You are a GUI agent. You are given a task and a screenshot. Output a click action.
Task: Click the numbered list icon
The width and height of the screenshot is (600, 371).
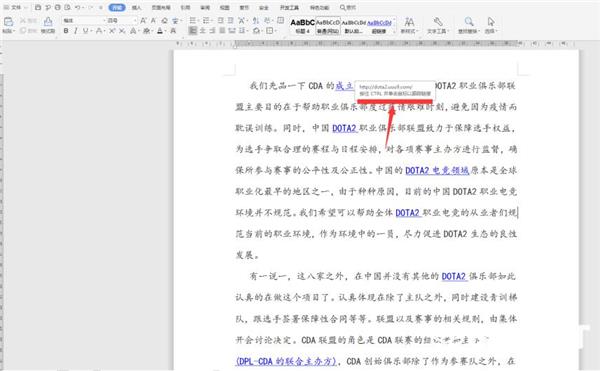coord(207,21)
